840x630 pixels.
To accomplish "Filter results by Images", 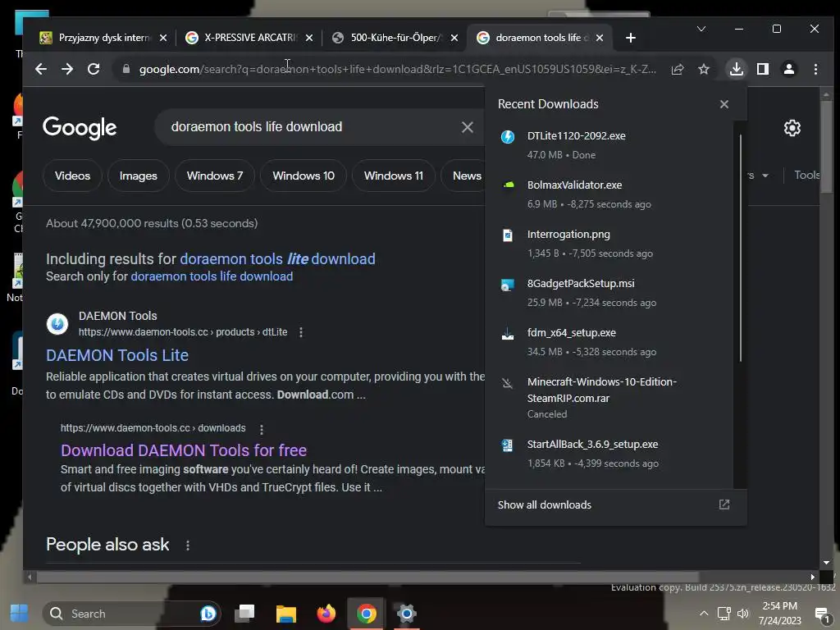I will coord(138,176).
